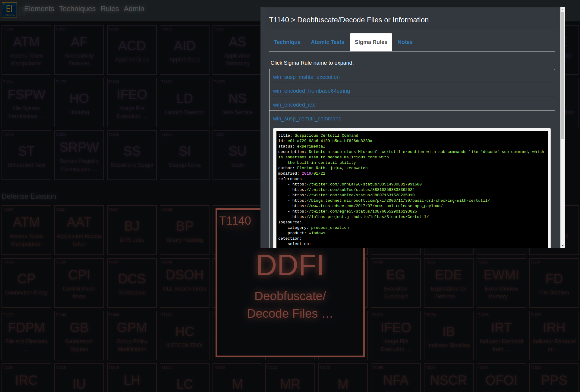Open the HISTCONTROL tile
The image size is (580, 392).
[184, 336]
